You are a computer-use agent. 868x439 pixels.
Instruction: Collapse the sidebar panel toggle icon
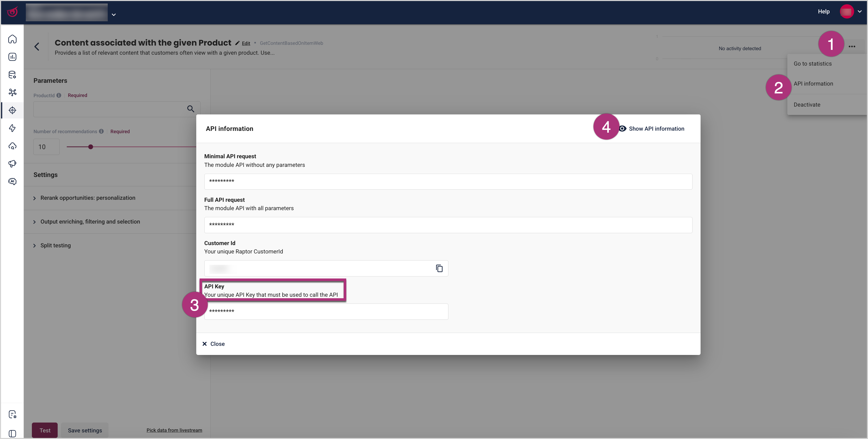pos(12,433)
